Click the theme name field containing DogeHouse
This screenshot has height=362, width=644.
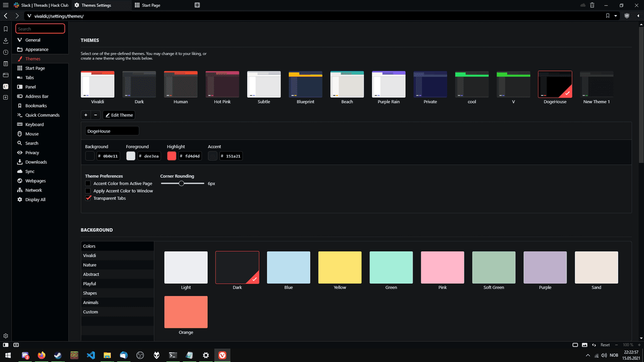pos(112,131)
